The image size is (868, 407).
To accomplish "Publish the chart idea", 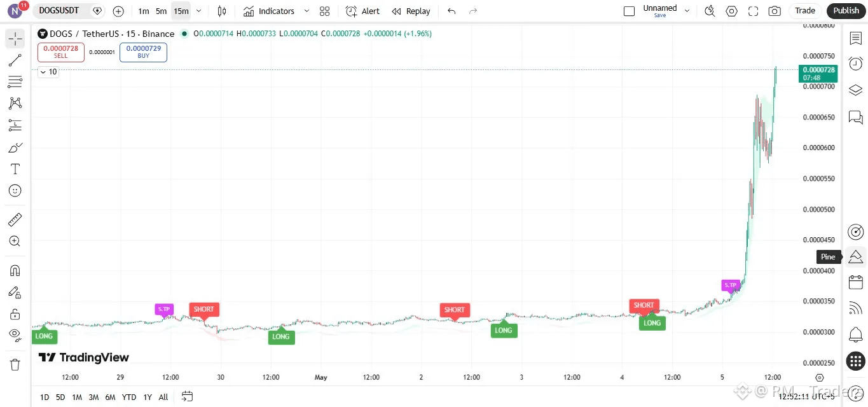I will tap(846, 11).
